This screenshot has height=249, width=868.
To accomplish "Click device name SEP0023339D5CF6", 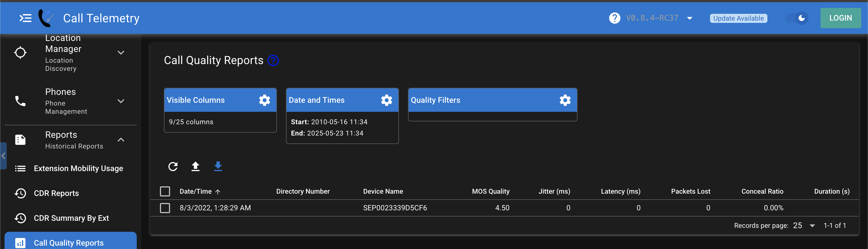I will click(x=395, y=208).
